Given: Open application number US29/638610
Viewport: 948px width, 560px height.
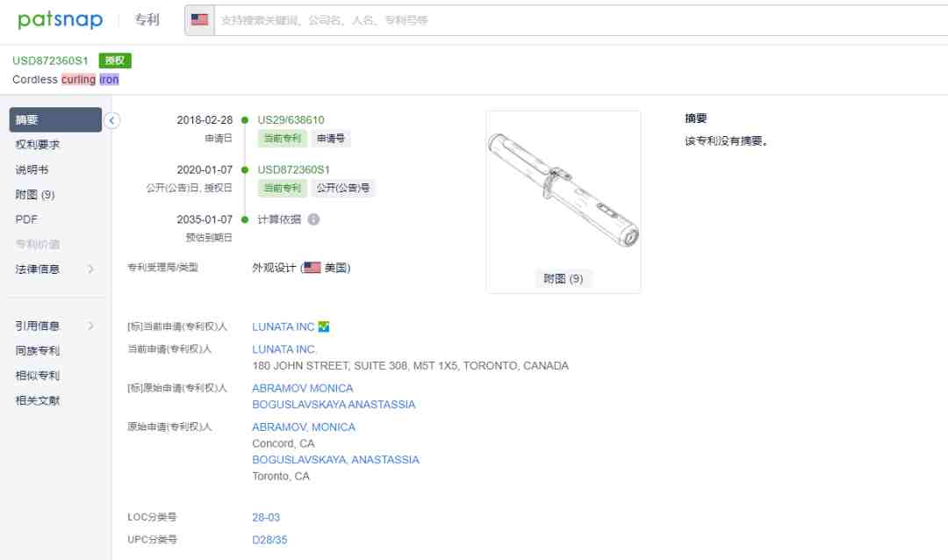Looking at the screenshot, I should (x=291, y=119).
